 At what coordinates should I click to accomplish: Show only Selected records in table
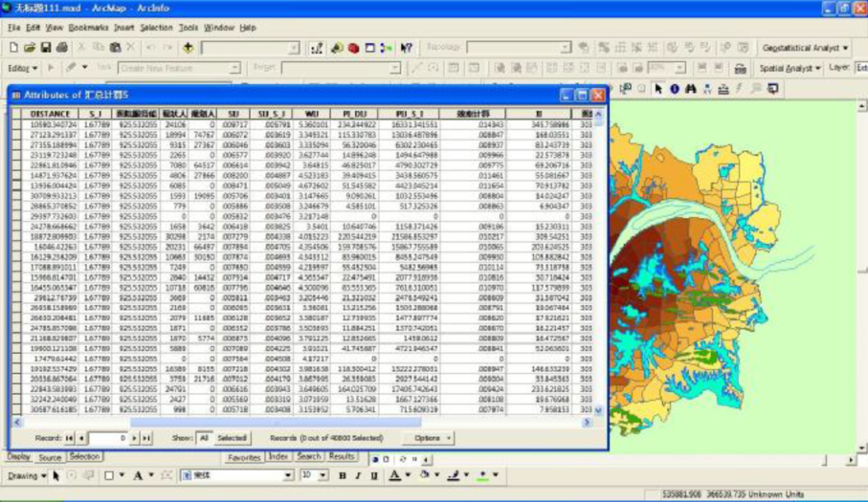pos(233,438)
